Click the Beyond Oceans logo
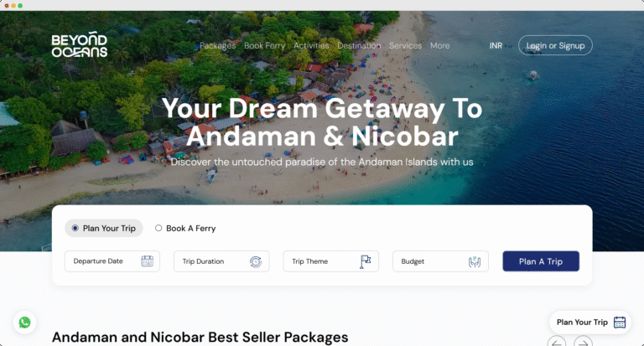644x346 pixels. tap(80, 45)
